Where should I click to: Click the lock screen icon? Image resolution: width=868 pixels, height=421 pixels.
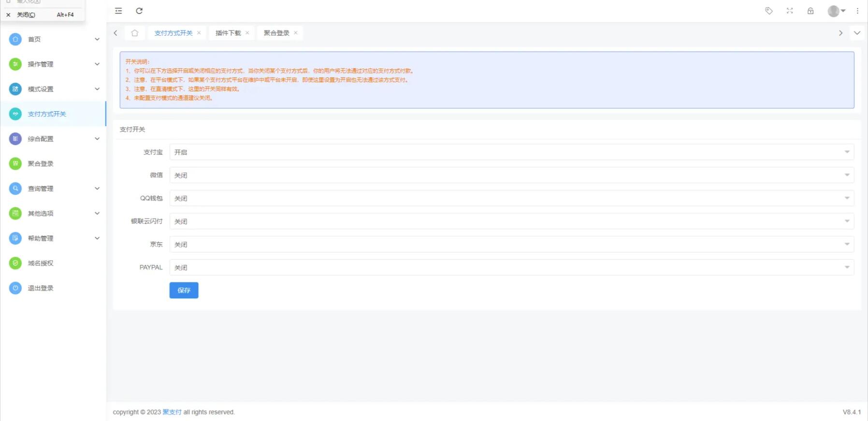[810, 11]
